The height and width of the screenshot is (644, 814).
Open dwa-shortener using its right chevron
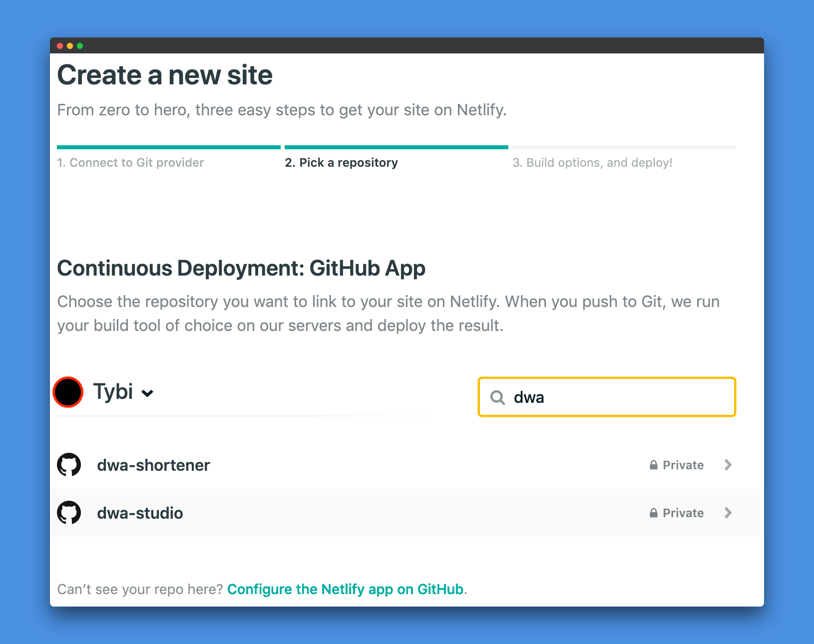728,465
